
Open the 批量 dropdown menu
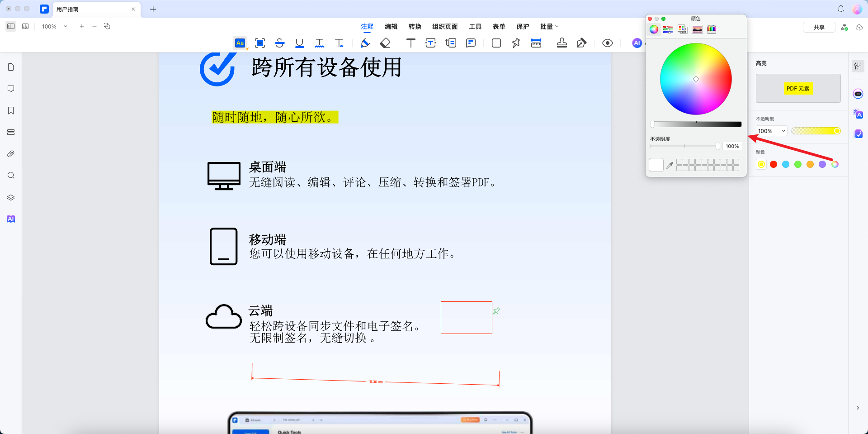click(549, 26)
